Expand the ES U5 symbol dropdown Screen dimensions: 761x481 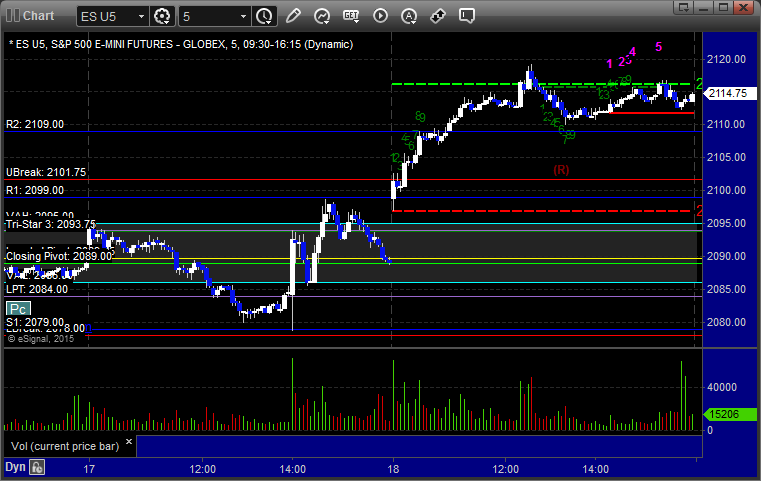141,17
